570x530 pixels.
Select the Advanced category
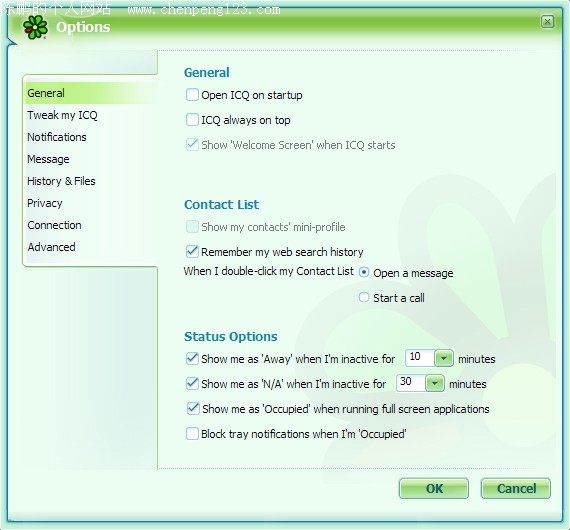click(52, 247)
